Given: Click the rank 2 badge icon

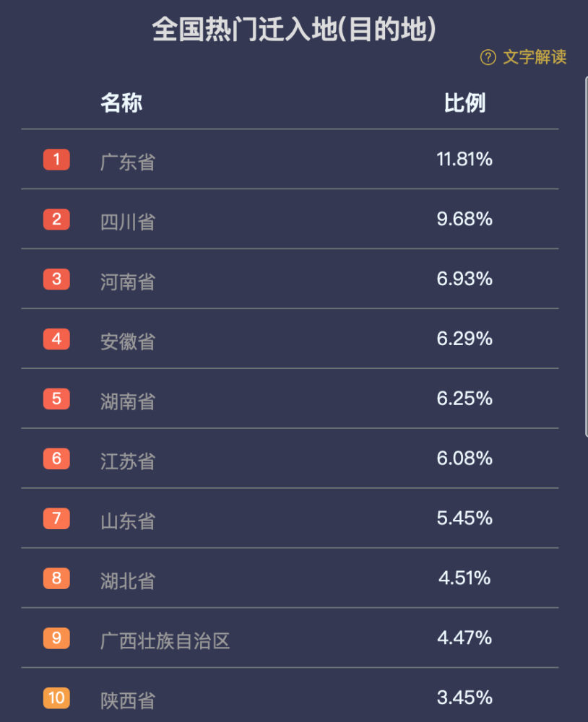Looking at the screenshot, I should pyautogui.click(x=56, y=219).
